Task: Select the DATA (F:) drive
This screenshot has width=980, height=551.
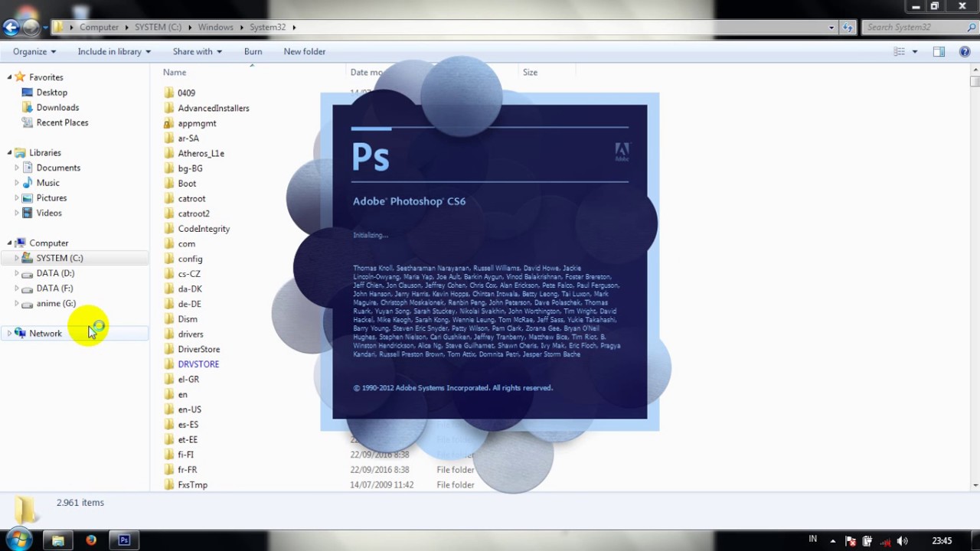Action: [x=54, y=289]
